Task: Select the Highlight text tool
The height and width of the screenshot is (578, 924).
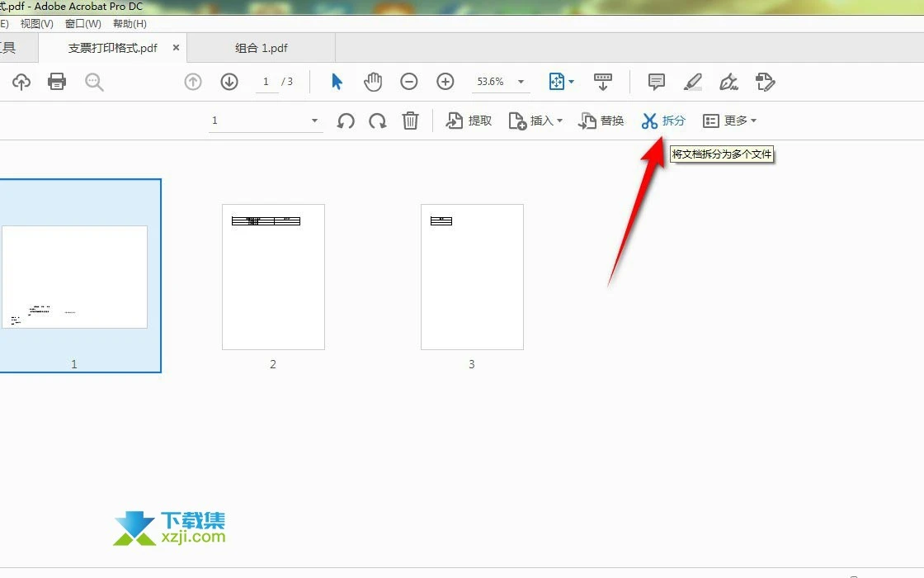Action: pos(692,82)
